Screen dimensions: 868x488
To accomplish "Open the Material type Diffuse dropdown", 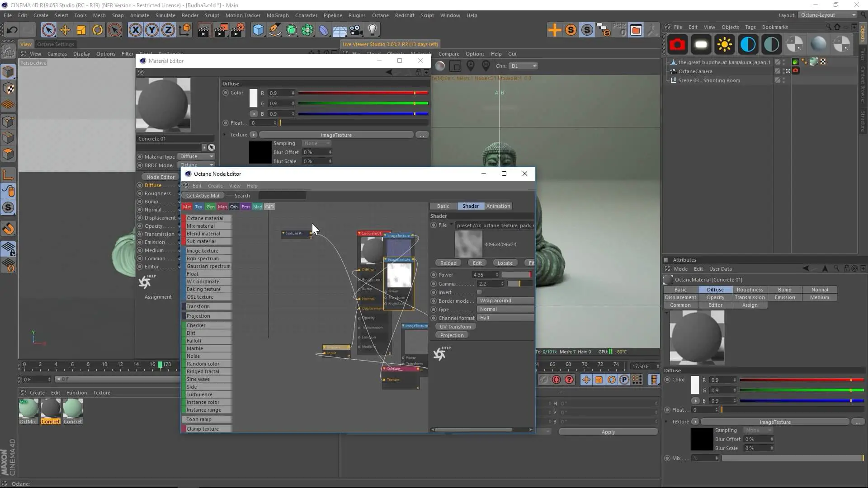I will click(196, 156).
